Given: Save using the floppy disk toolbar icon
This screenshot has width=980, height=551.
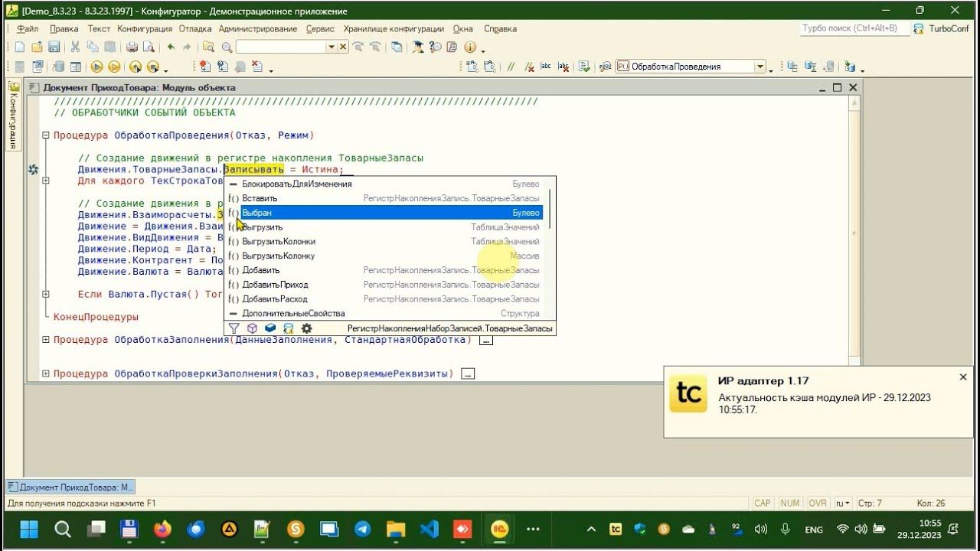Looking at the screenshot, I should coord(54,47).
